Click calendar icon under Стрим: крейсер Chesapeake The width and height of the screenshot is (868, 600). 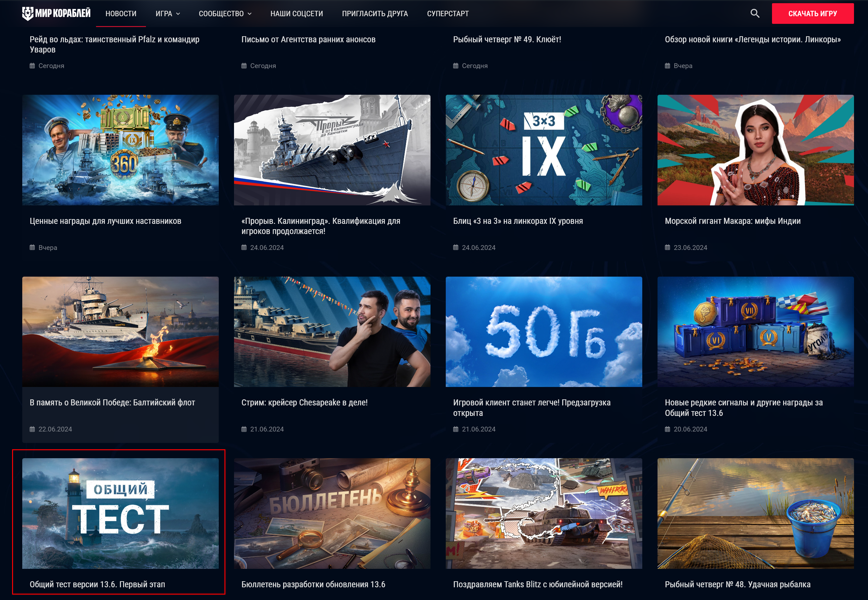(244, 429)
